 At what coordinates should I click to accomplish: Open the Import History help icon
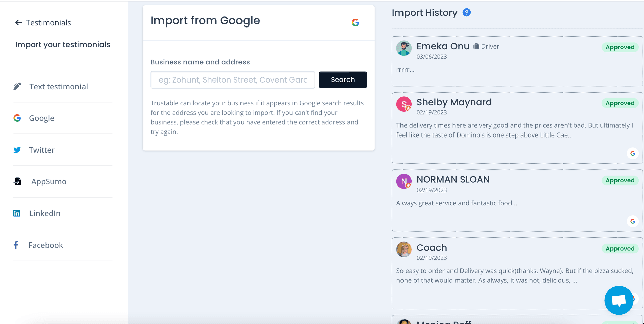click(466, 13)
